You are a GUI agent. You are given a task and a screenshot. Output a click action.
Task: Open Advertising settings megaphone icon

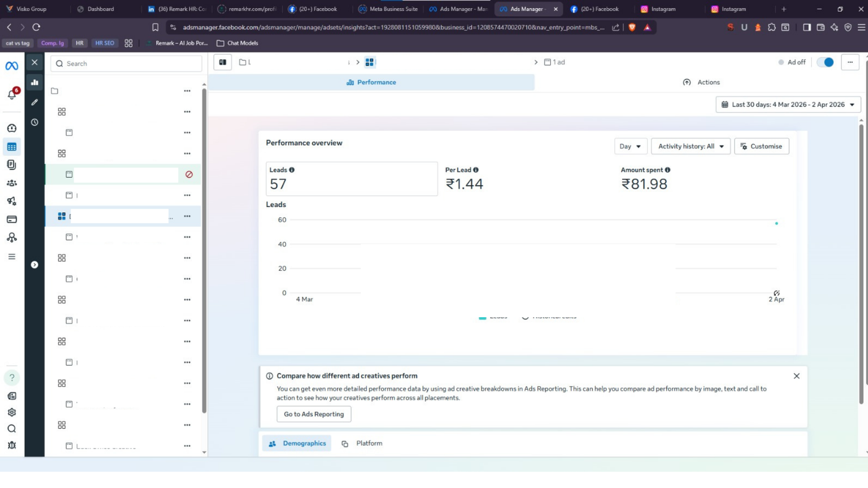(12, 201)
